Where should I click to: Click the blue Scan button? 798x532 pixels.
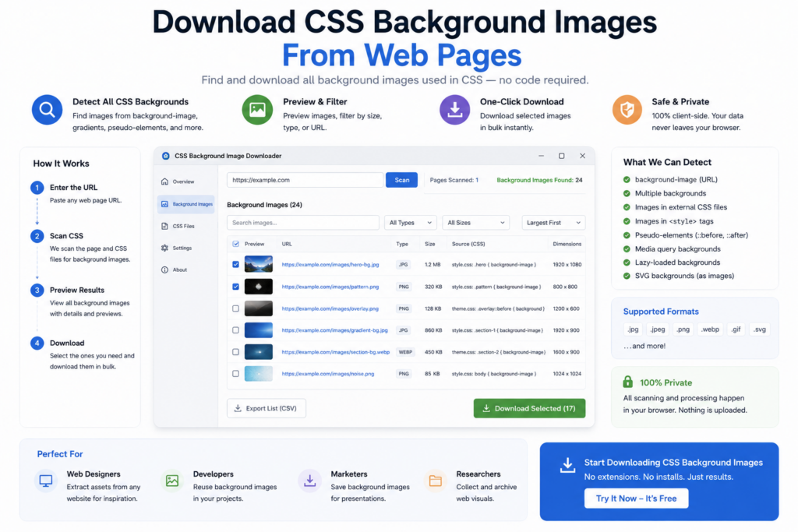[x=401, y=180]
